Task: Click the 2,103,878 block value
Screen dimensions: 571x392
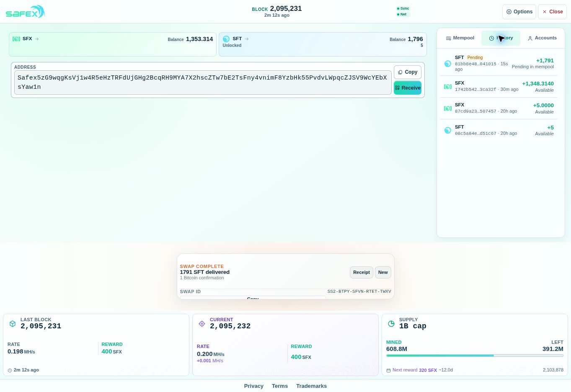Action: [x=553, y=370]
